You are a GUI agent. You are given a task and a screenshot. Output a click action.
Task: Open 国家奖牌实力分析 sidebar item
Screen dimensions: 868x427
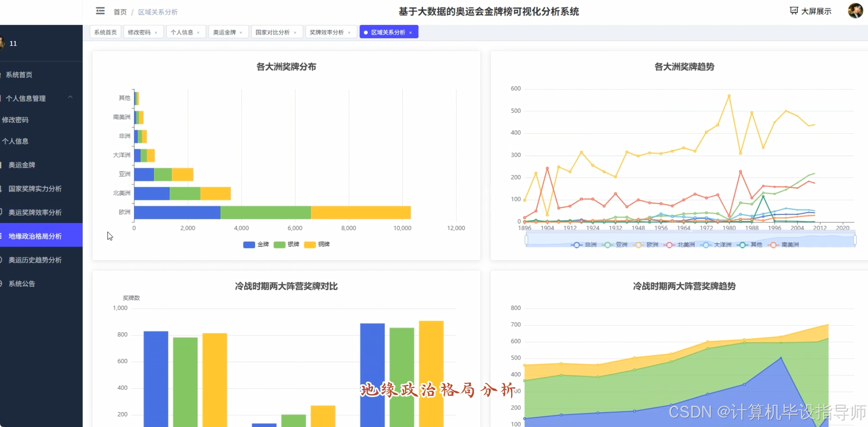pos(35,189)
